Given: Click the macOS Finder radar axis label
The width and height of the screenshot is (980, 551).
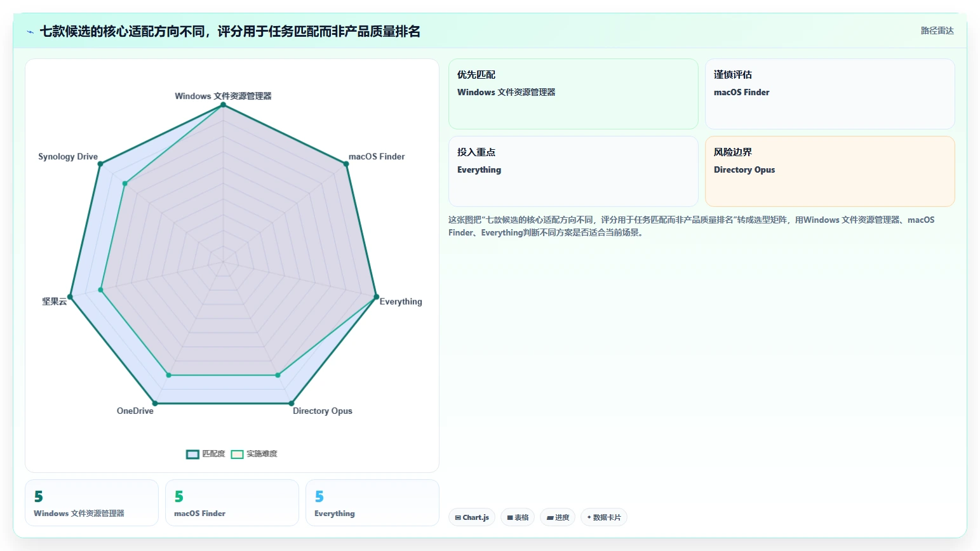Looking at the screenshot, I should [377, 157].
